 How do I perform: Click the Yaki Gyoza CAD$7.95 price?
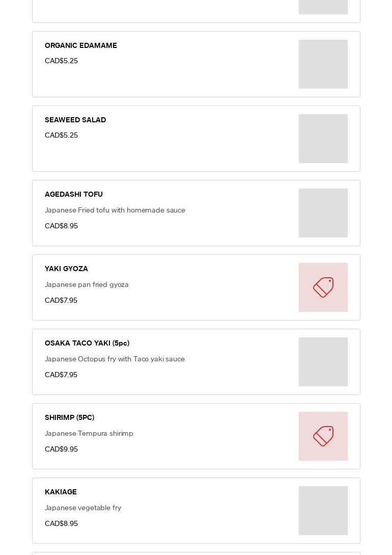61,300
